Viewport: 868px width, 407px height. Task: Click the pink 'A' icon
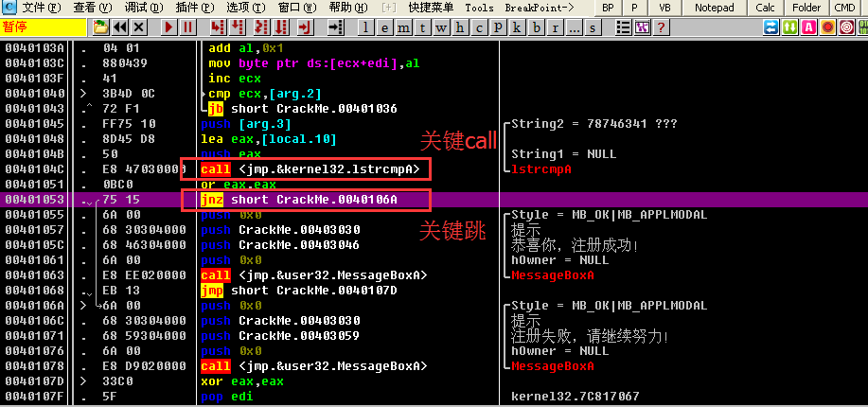click(x=809, y=27)
